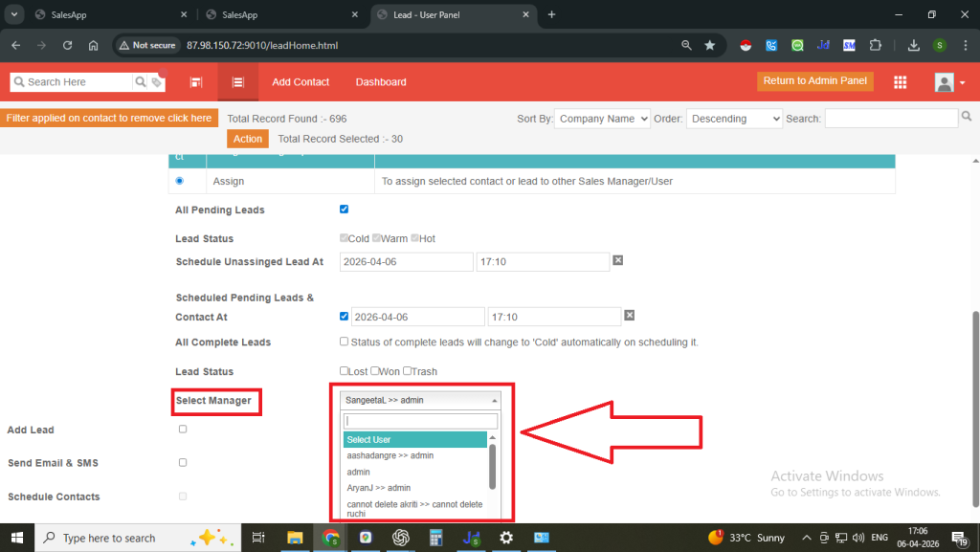Click the magnifier icon next to Search field
This screenshot has height=552, width=980.
(967, 117)
